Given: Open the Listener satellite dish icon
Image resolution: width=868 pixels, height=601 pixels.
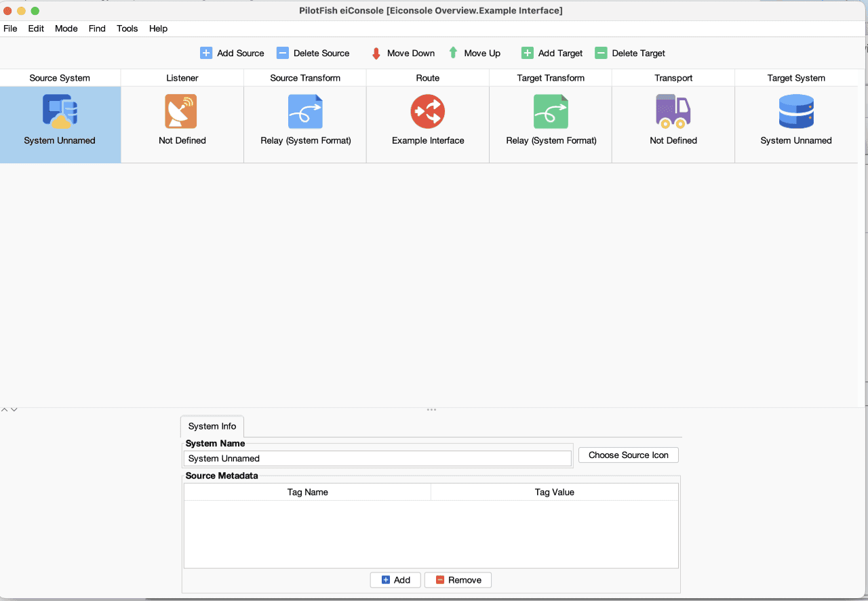Looking at the screenshot, I should click(181, 111).
